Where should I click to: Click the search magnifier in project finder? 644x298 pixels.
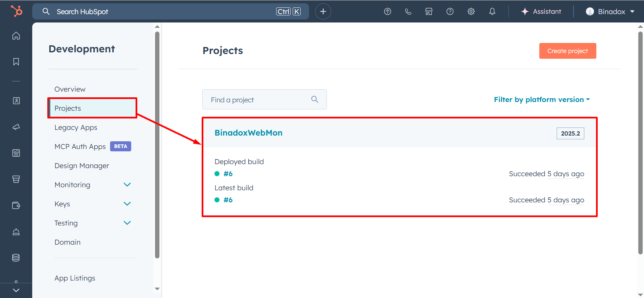coord(315,99)
